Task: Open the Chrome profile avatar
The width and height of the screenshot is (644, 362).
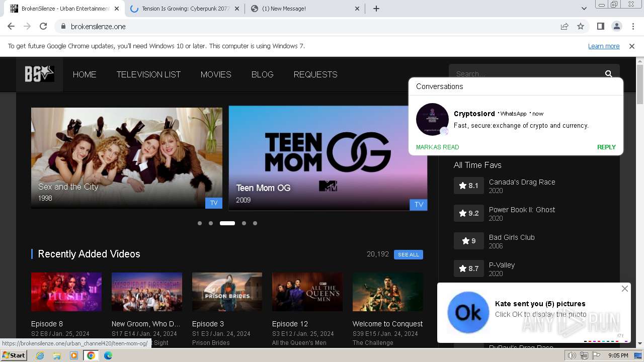Action: coord(616,26)
